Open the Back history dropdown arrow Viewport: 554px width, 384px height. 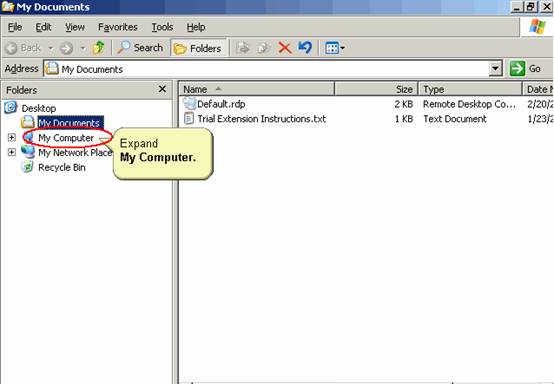point(51,48)
